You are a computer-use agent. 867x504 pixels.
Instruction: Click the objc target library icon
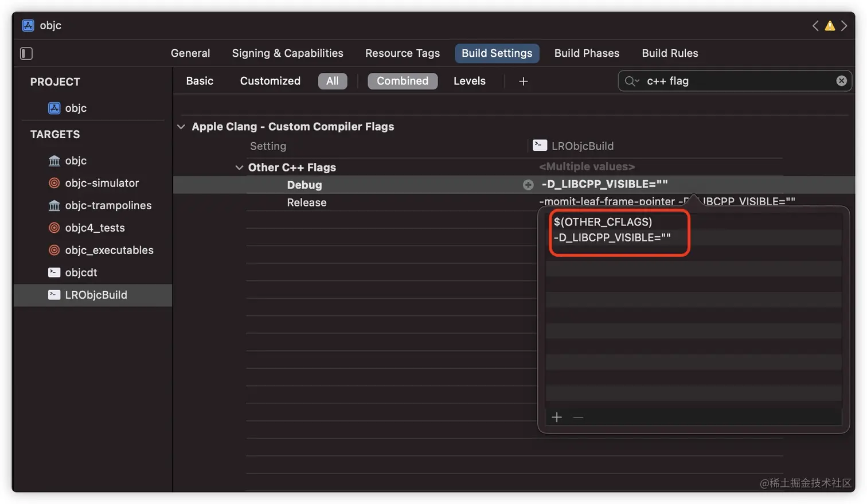(x=54, y=161)
